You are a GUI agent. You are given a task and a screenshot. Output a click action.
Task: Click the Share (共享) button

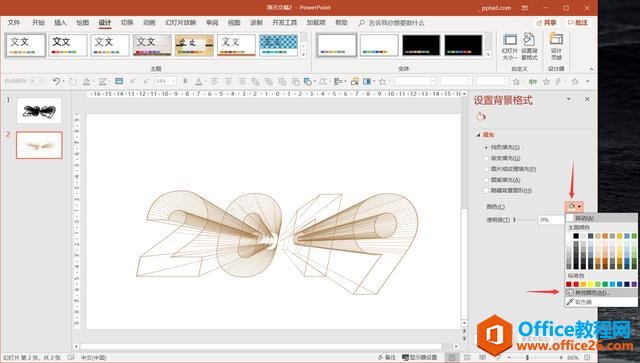tap(547, 22)
